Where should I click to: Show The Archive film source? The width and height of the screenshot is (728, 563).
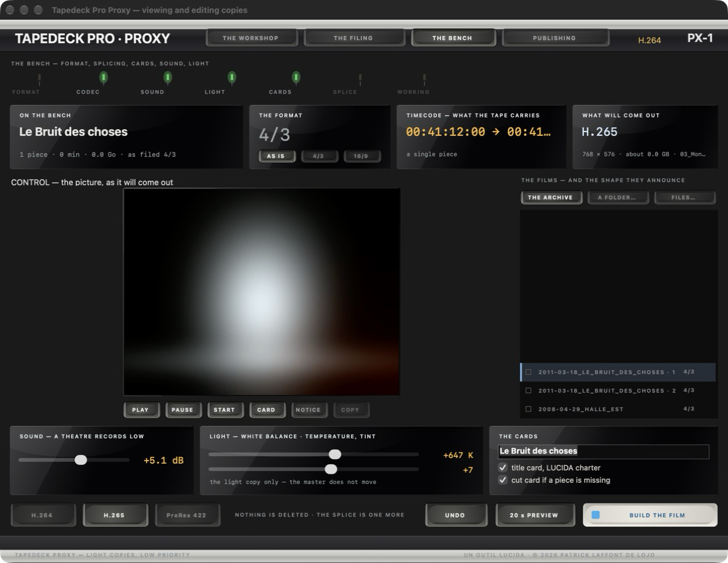click(551, 198)
